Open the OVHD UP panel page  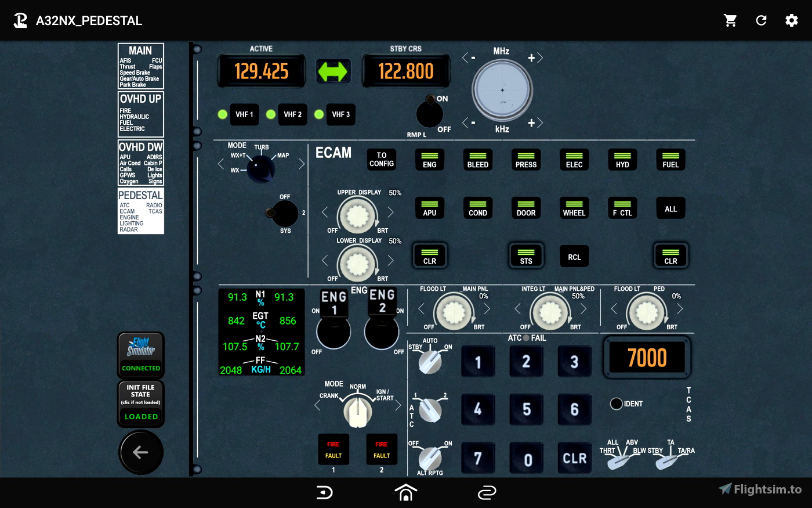141,114
